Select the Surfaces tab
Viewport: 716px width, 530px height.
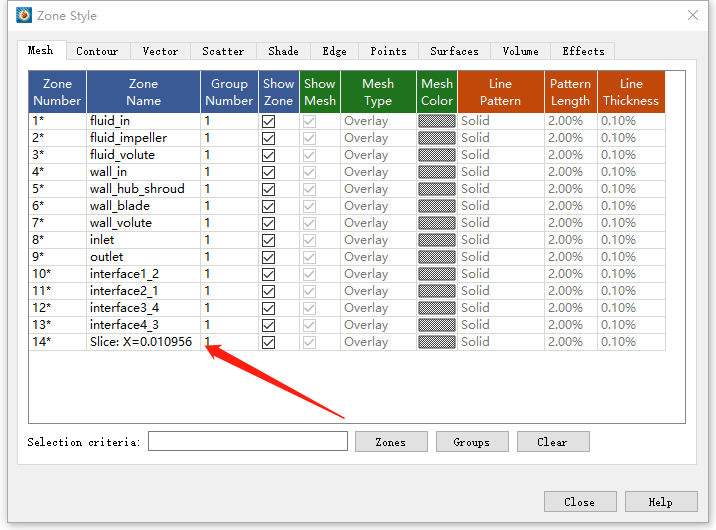454,51
